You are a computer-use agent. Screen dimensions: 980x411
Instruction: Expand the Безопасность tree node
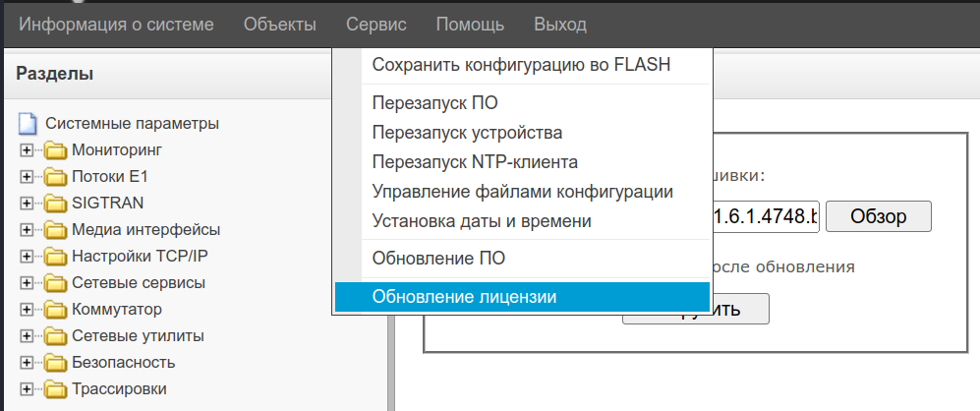coord(27,362)
